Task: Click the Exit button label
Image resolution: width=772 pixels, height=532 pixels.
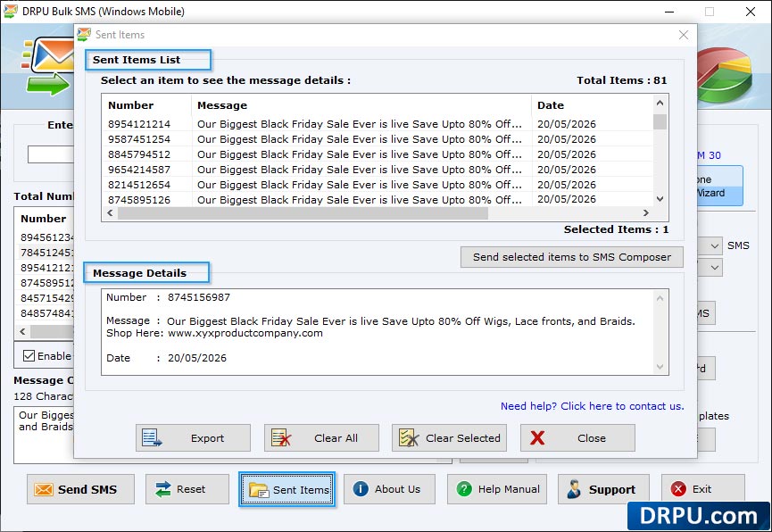Action: click(x=701, y=489)
